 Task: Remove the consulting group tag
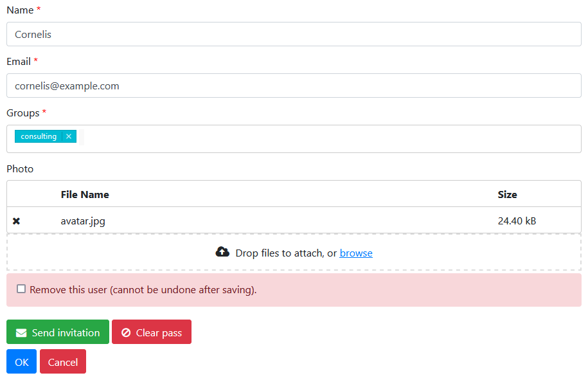(x=68, y=136)
